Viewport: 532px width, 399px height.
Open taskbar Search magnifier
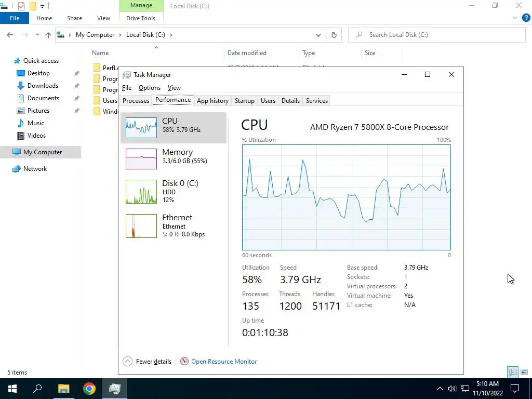[37, 389]
